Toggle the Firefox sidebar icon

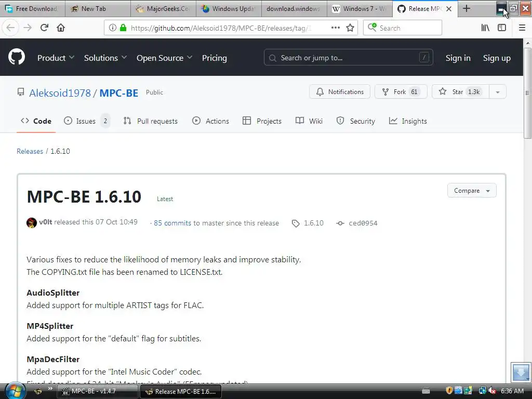(502, 28)
